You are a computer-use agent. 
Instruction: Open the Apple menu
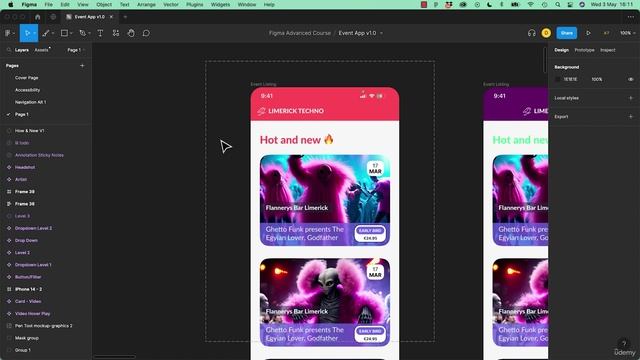click(11, 4)
